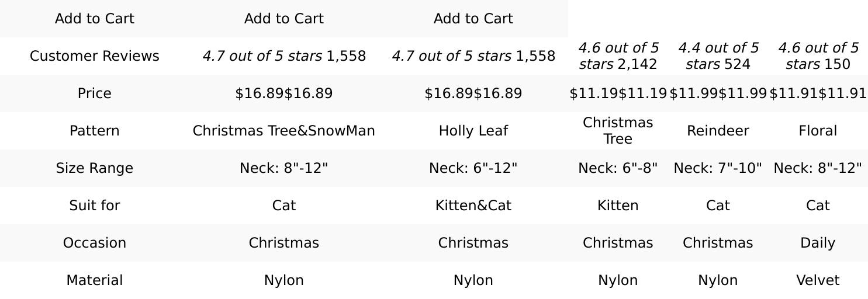Screen dimensions: 868x299
Task: Click the $11.99 price
Action: click(718, 93)
